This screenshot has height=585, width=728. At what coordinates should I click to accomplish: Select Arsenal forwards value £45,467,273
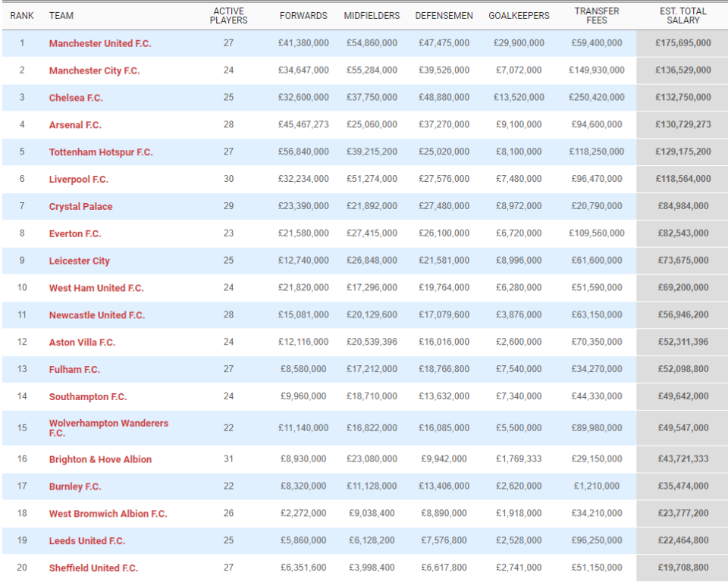point(303,124)
